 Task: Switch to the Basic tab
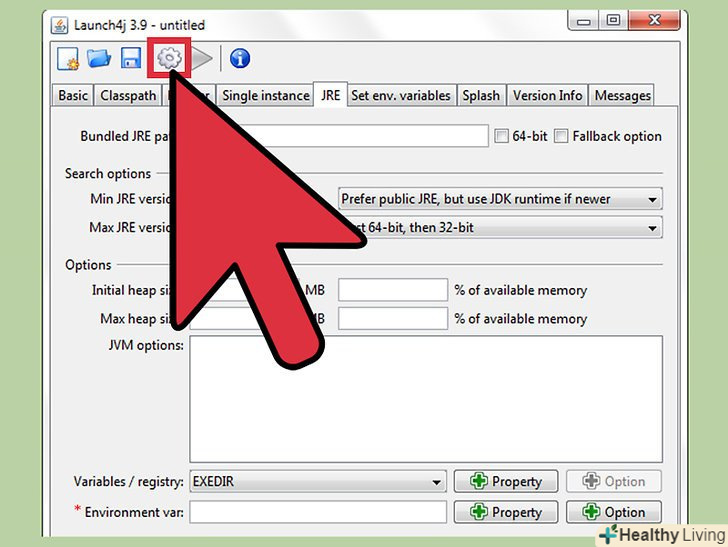tap(73, 96)
